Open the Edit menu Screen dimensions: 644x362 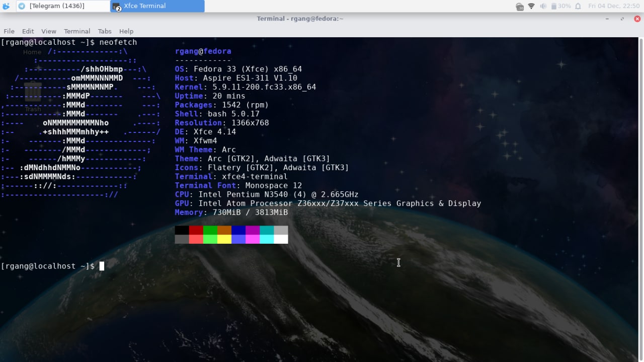pyautogui.click(x=28, y=31)
